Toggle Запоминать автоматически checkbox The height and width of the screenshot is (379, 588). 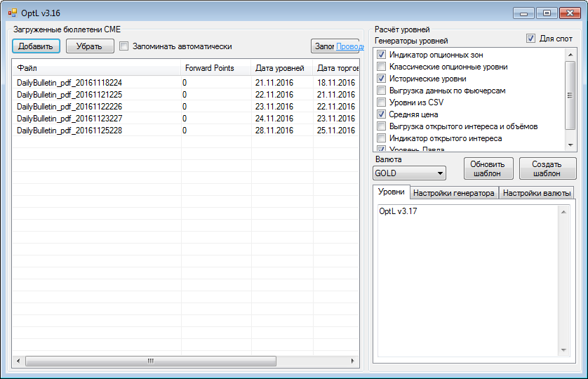click(x=124, y=46)
